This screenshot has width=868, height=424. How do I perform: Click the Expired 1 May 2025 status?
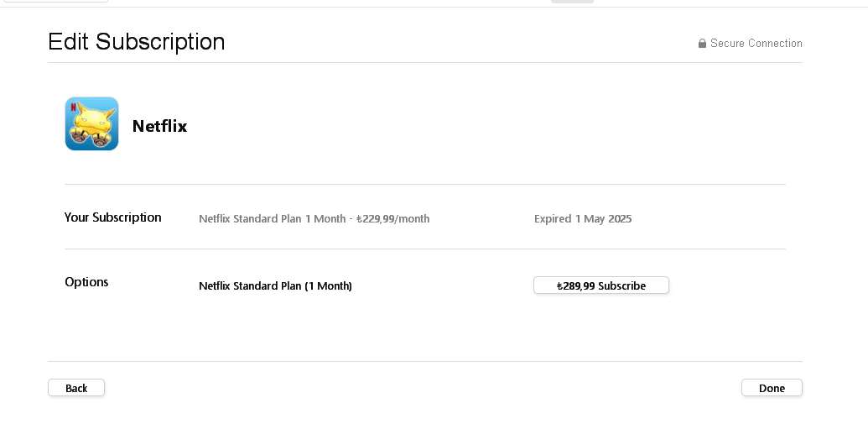[x=582, y=219]
